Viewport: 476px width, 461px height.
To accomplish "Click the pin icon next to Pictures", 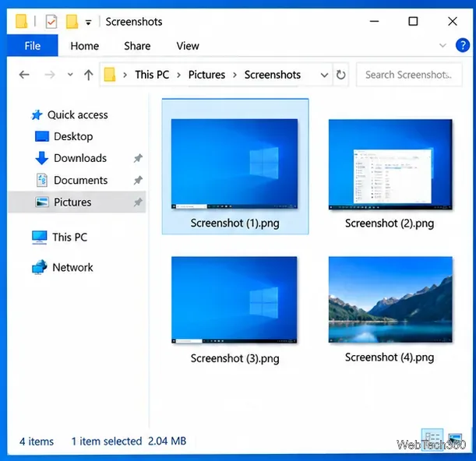I will pos(138,202).
